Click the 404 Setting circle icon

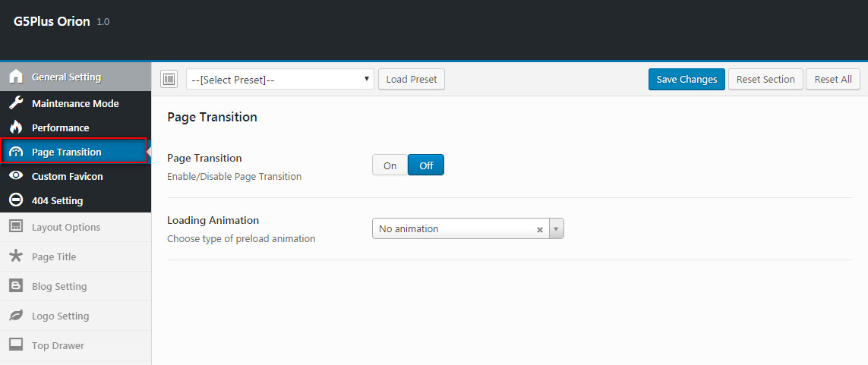coord(16,200)
